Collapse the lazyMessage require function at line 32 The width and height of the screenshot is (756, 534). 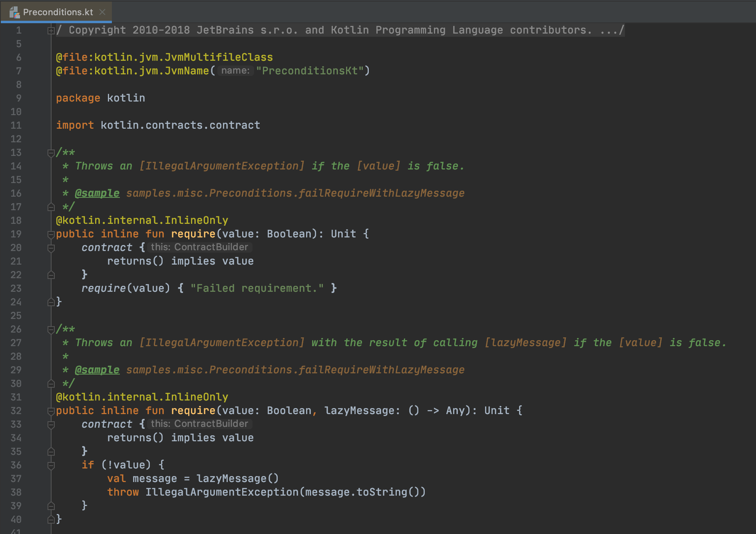click(51, 411)
